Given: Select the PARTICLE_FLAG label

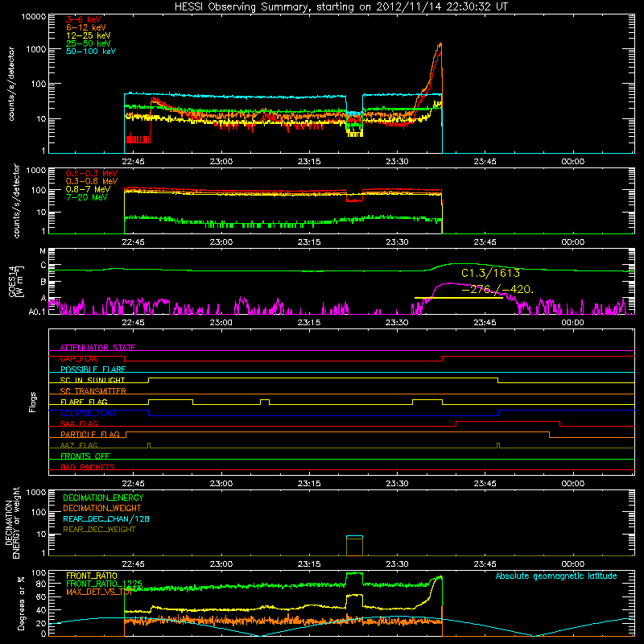Looking at the screenshot, I should click(x=90, y=435).
